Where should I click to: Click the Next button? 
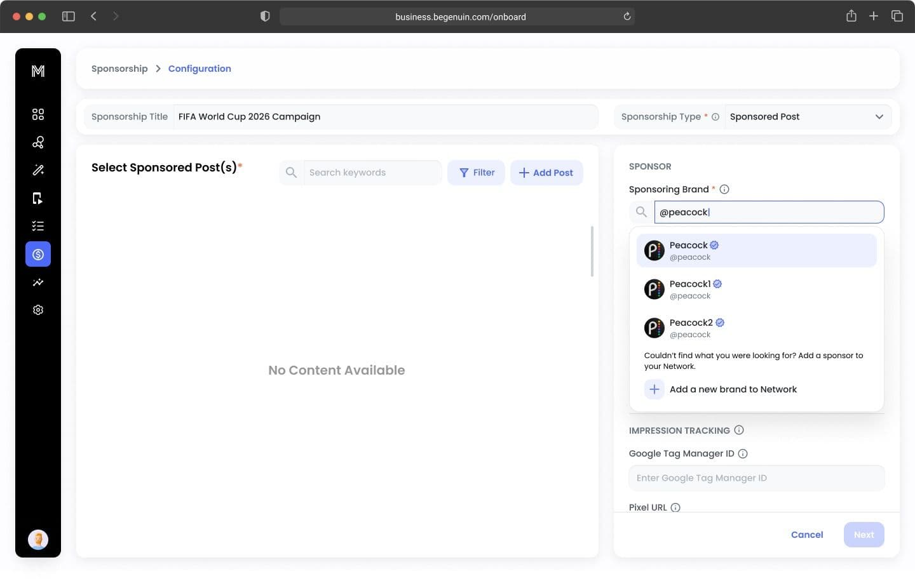coord(864,535)
